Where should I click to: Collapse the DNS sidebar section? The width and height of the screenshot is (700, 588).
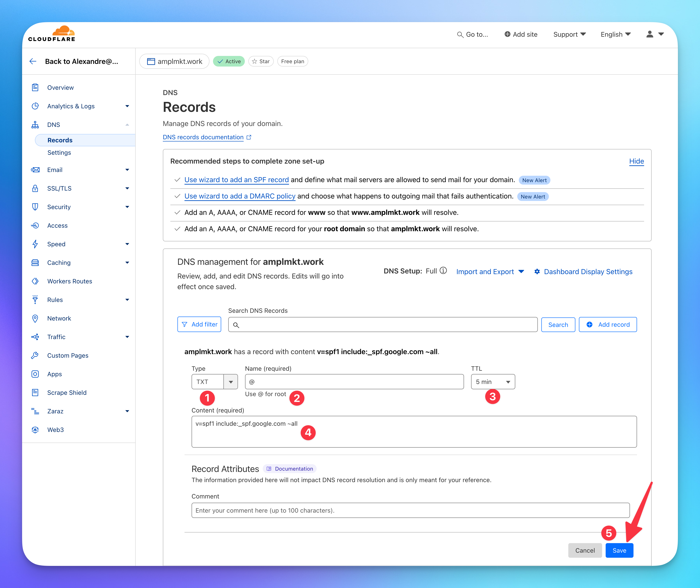pyautogui.click(x=127, y=125)
